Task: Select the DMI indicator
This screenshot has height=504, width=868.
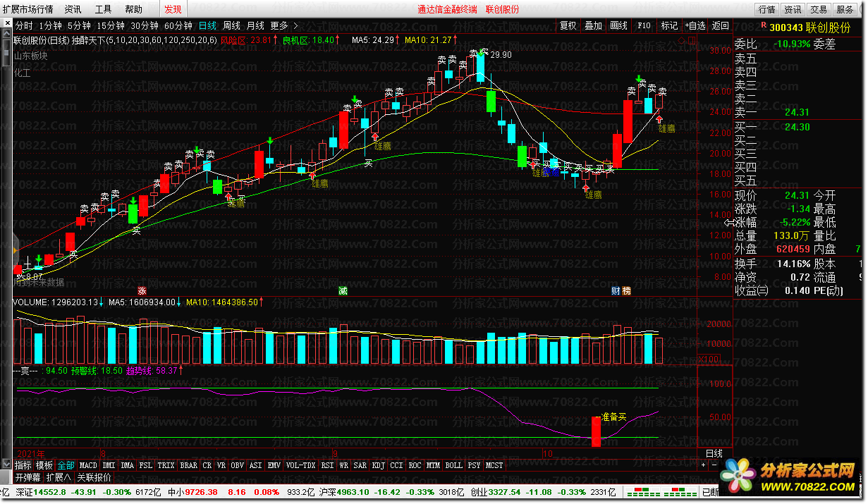Action: pos(109,465)
